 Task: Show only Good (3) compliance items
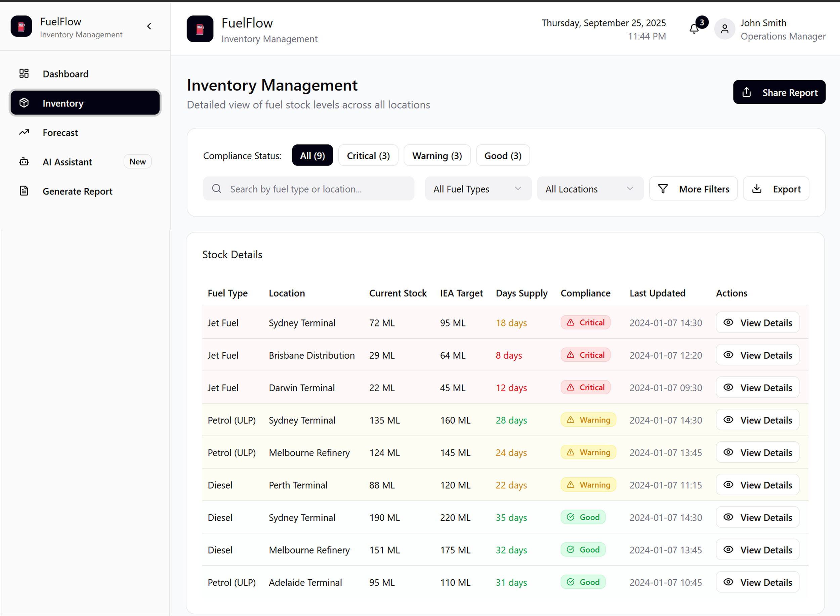point(502,156)
